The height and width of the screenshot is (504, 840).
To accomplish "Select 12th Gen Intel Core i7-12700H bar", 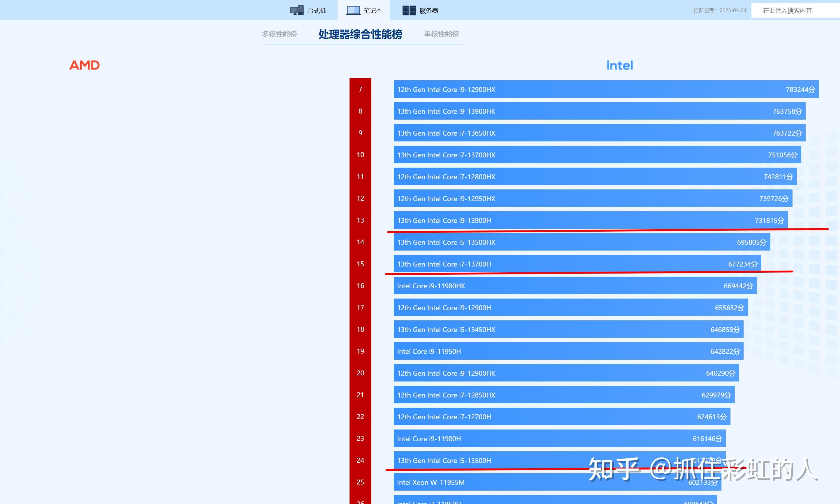I will [562, 417].
